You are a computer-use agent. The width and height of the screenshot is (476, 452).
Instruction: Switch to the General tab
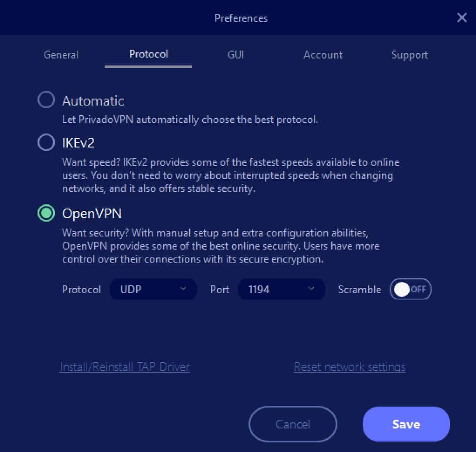pyautogui.click(x=61, y=55)
